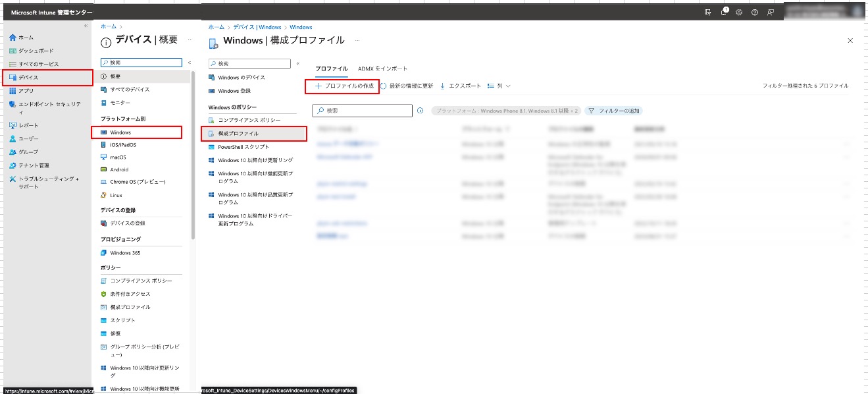This screenshot has height=394, width=868.
Task: Click 最新の情報に更新 refresh button
Action: [x=407, y=86]
